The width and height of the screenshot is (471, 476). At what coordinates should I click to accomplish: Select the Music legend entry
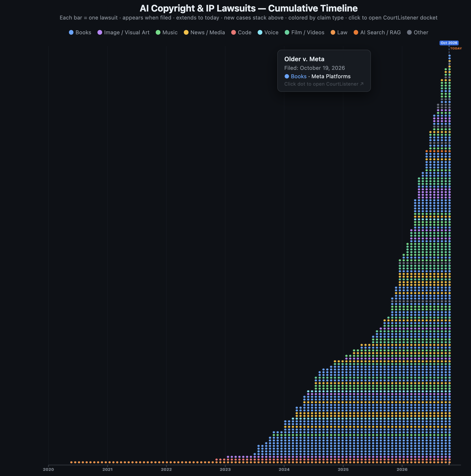coord(167,32)
